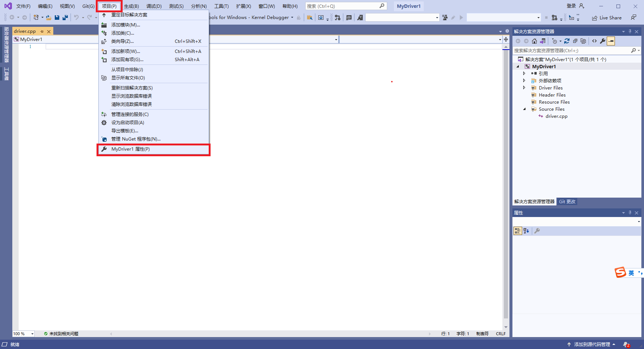Click the 制表符 indent indicator
This screenshot has width=644, height=349.
[x=482, y=334]
